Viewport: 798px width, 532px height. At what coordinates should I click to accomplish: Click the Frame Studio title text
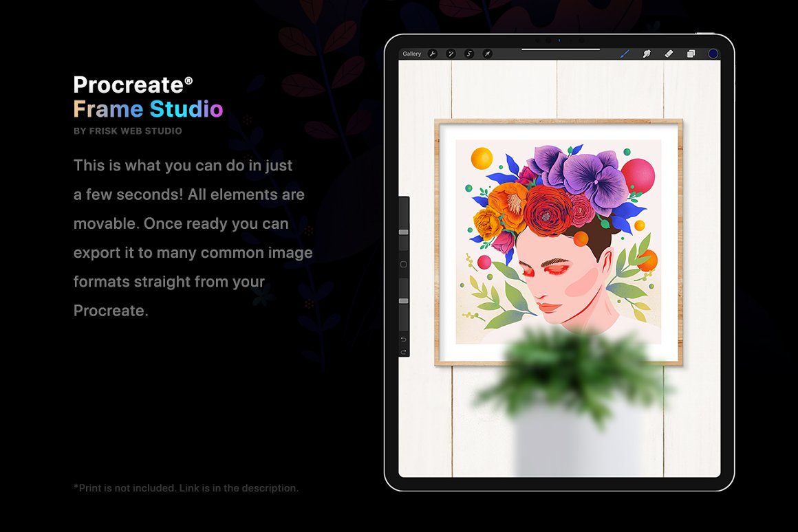pos(148,109)
